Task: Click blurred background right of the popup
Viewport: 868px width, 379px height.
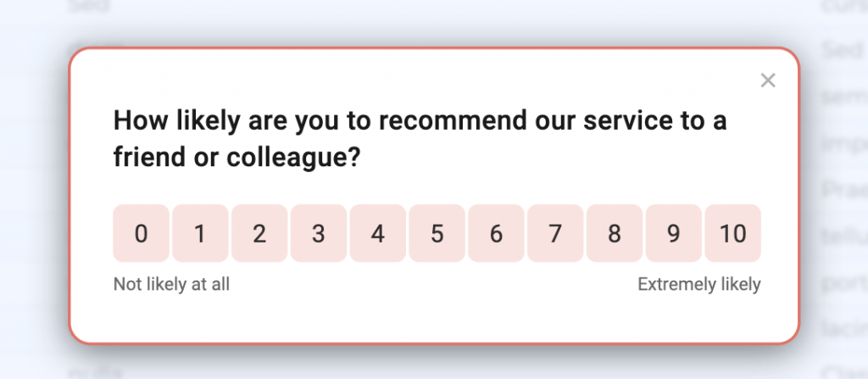Action: click(835, 212)
